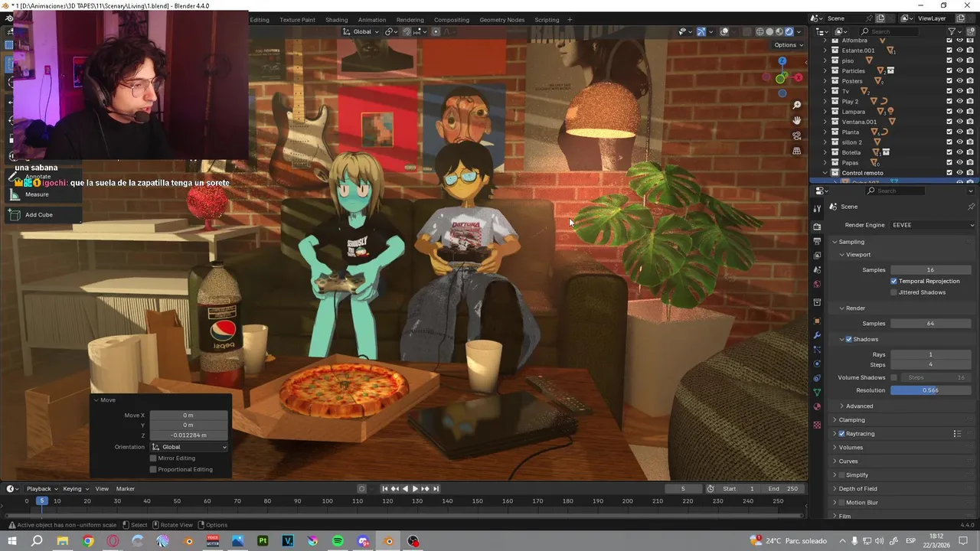
Task: Open the Animation workspace tab
Action: click(372, 20)
